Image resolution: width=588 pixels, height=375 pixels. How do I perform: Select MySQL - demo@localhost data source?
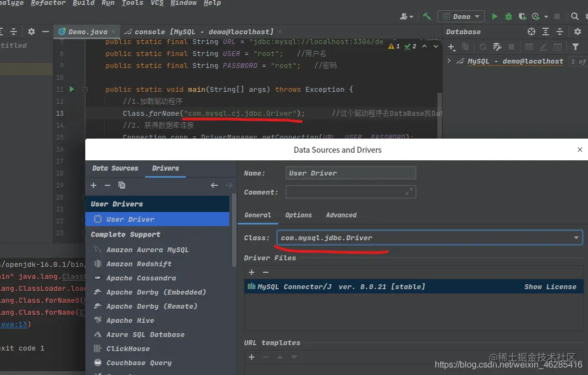pyautogui.click(x=515, y=61)
